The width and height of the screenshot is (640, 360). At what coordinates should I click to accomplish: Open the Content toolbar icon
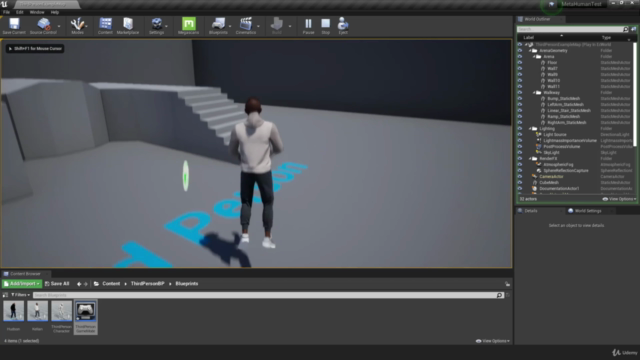[105, 26]
